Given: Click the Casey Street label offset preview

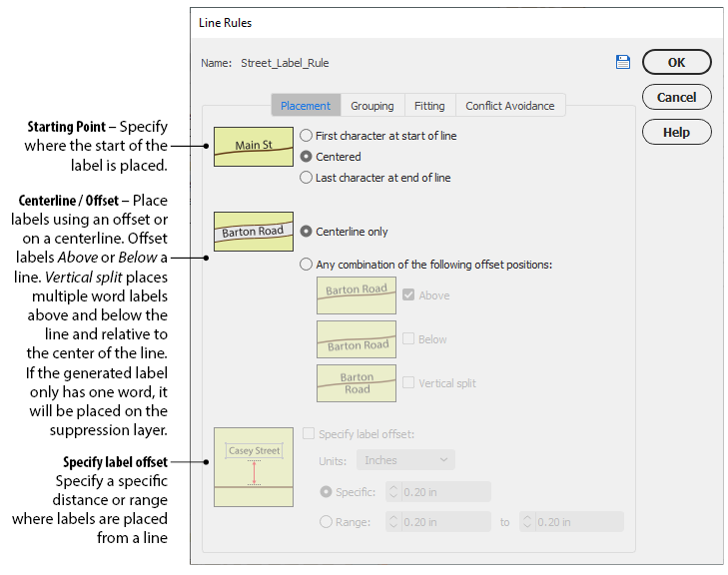Looking at the screenshot, I should pyautogui.click(x=254, y=465).
